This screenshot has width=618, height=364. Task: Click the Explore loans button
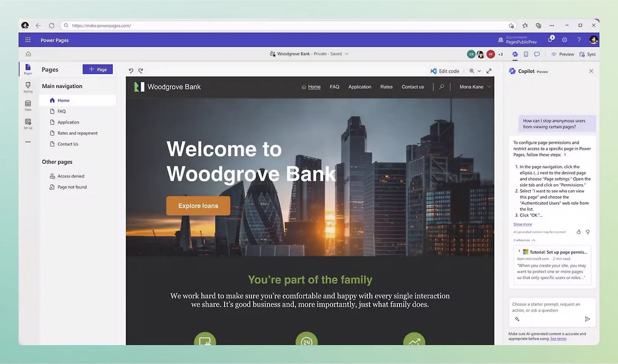click(x=198, y=206)
